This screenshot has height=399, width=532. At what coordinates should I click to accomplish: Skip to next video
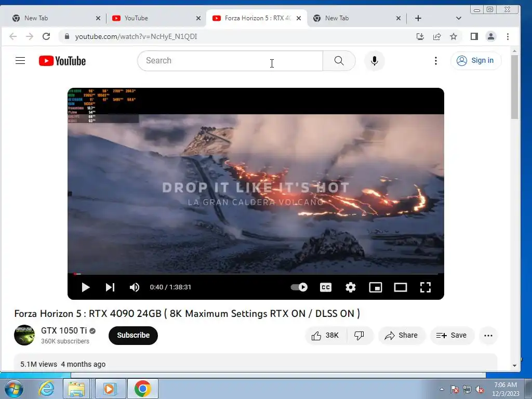(110, 287)
